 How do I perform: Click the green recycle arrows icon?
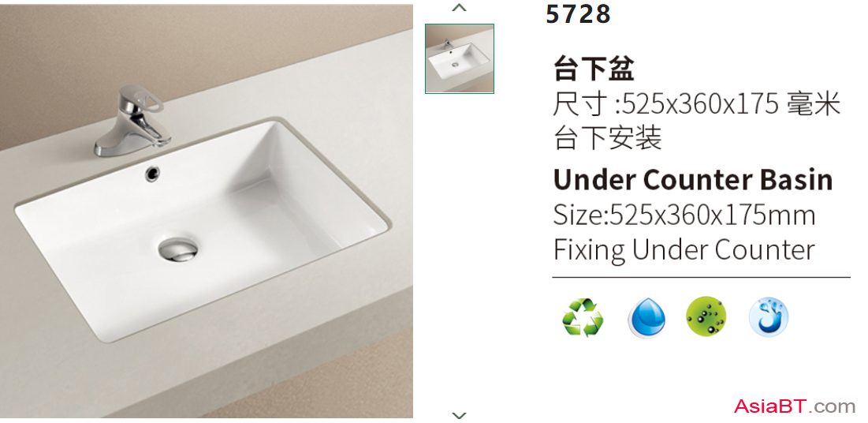pos(583,317)
